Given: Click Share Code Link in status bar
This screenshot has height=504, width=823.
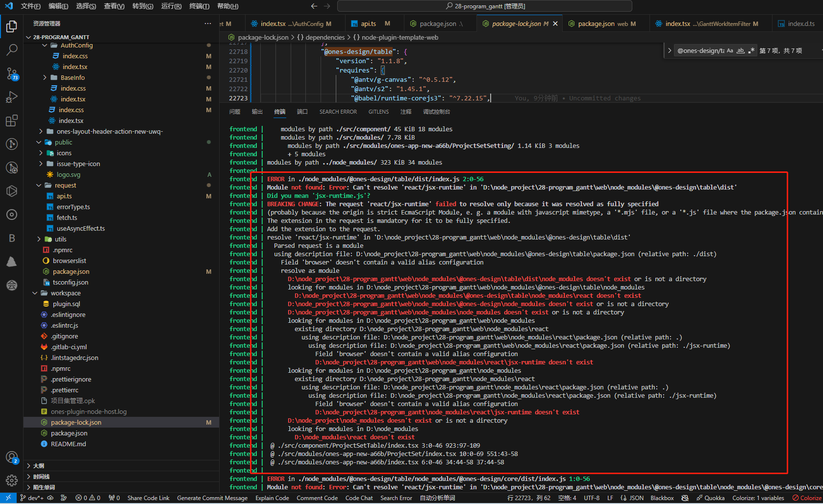Looking at the screenshot, I should (149, 498).
